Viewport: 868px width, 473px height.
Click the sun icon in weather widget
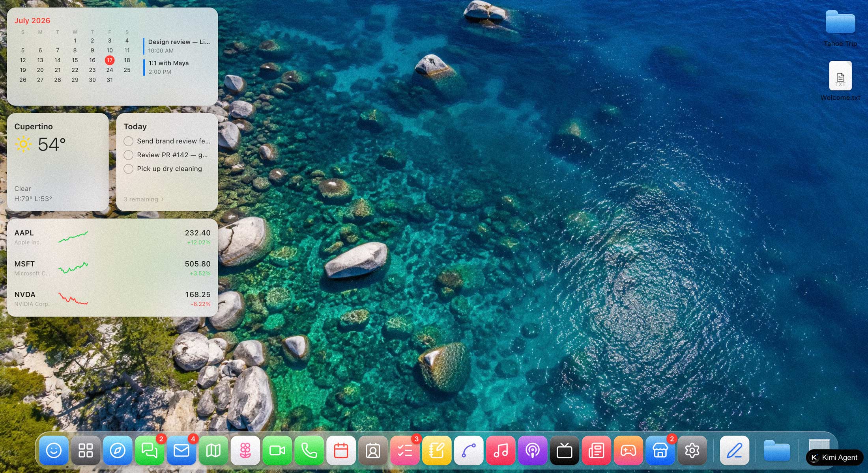click(x=23, y=144)
